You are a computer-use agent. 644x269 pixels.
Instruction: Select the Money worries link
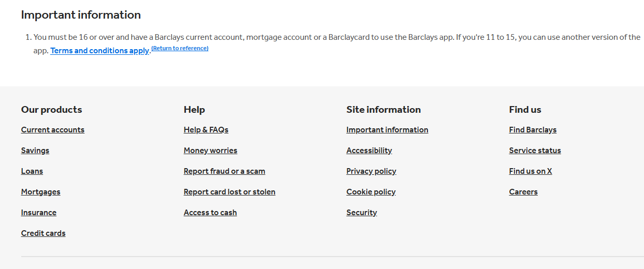point(210,151)
